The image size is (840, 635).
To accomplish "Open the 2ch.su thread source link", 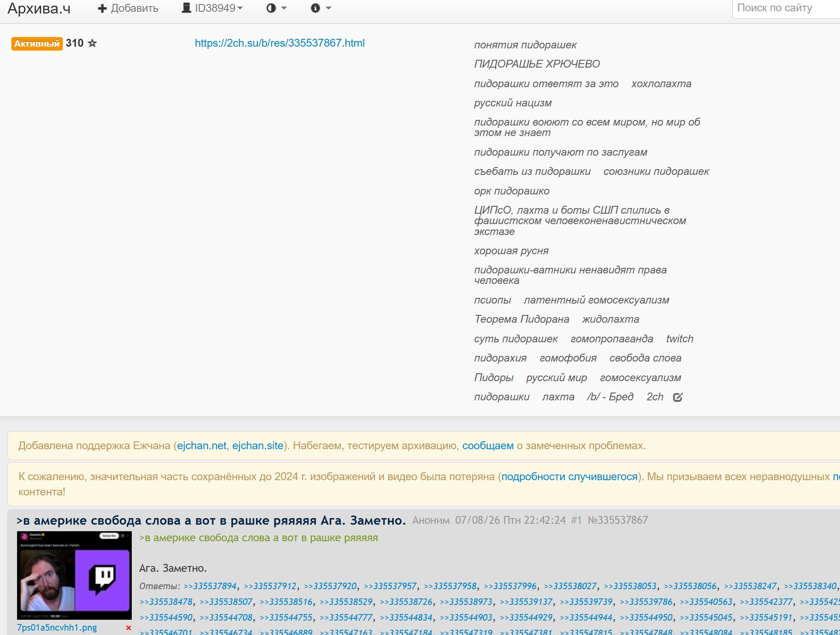I will [280, 43].
